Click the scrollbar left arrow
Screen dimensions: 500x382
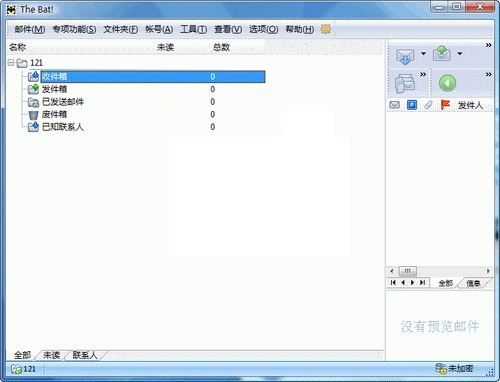(x=392, y=271)
